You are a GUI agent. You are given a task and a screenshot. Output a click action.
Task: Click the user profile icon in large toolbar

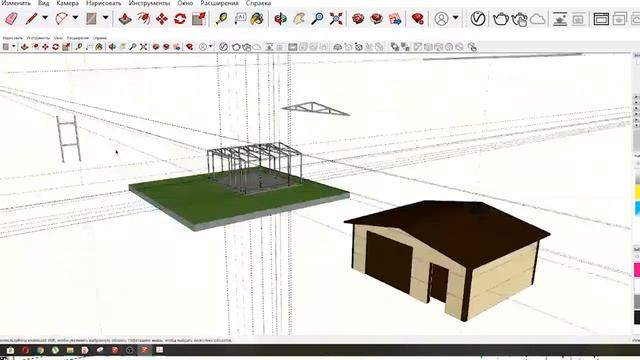click(441, 19)
